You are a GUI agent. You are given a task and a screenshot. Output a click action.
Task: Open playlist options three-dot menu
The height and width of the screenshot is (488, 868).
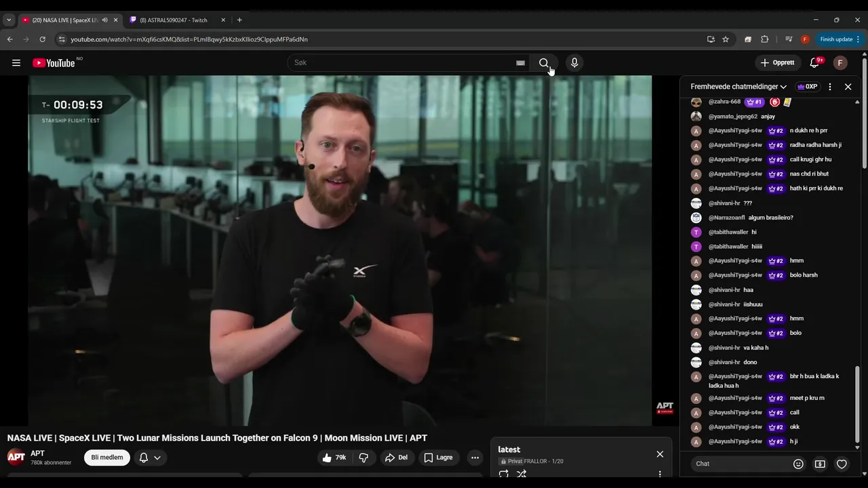(660, 474)
